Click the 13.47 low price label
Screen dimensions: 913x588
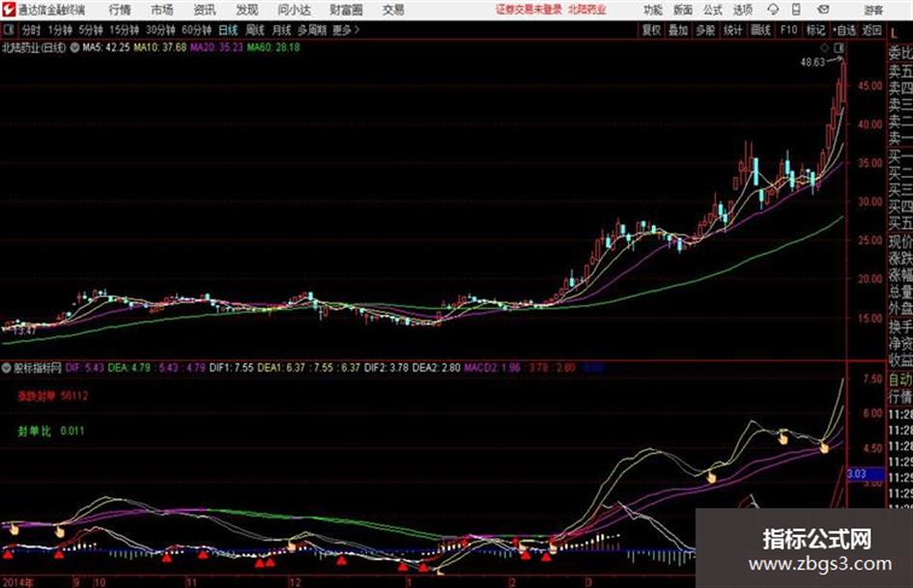24,331
